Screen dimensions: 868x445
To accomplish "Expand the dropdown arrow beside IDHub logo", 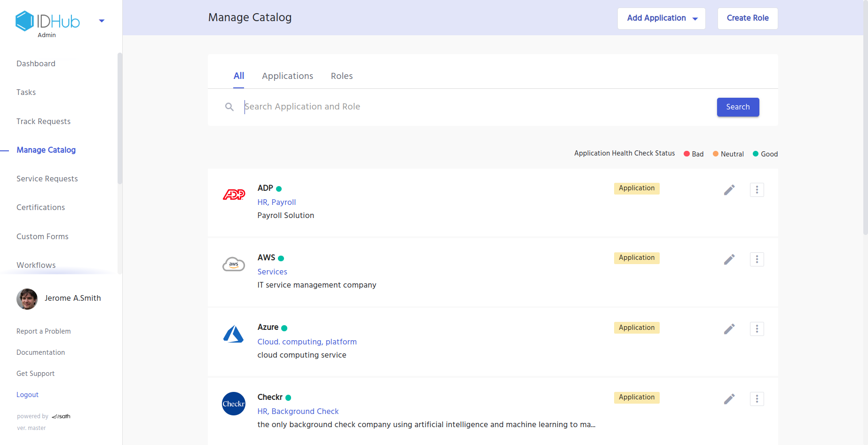I will pos(102,21).
